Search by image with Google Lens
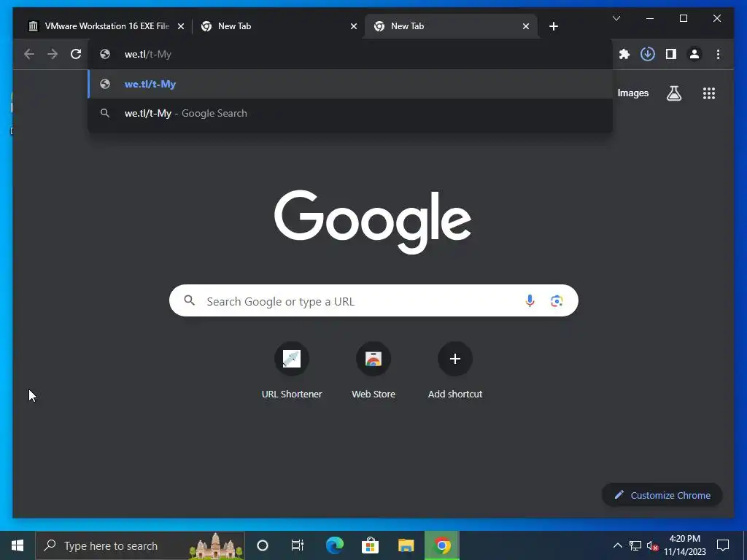The image size is (747, 560). tap(557, 301)
